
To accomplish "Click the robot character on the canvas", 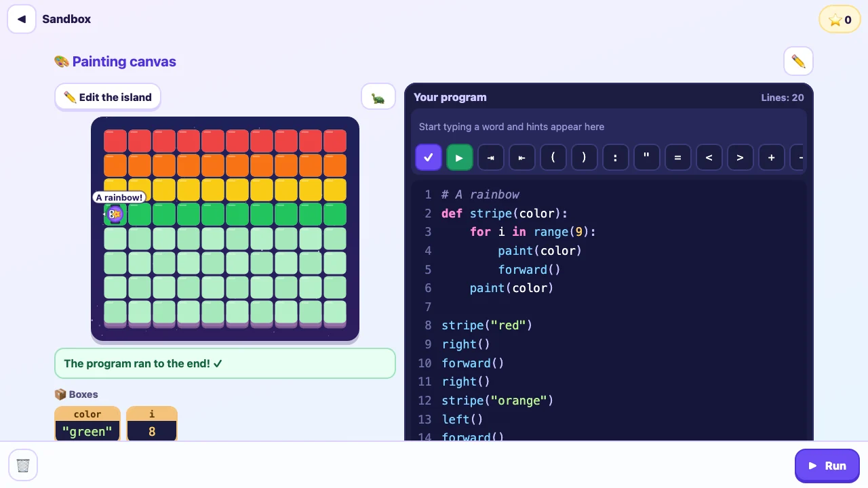I will [115, 214].
